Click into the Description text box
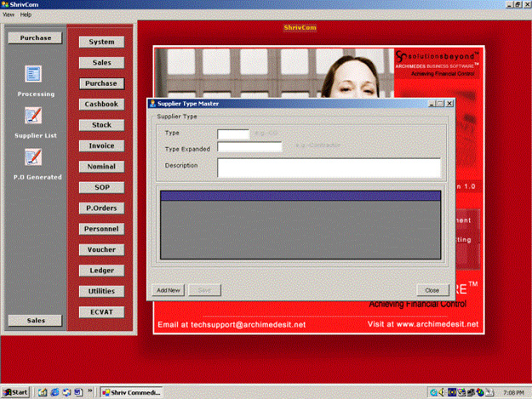Image resolution: width=532 pixels, height=399 pixels. point(329,168)
